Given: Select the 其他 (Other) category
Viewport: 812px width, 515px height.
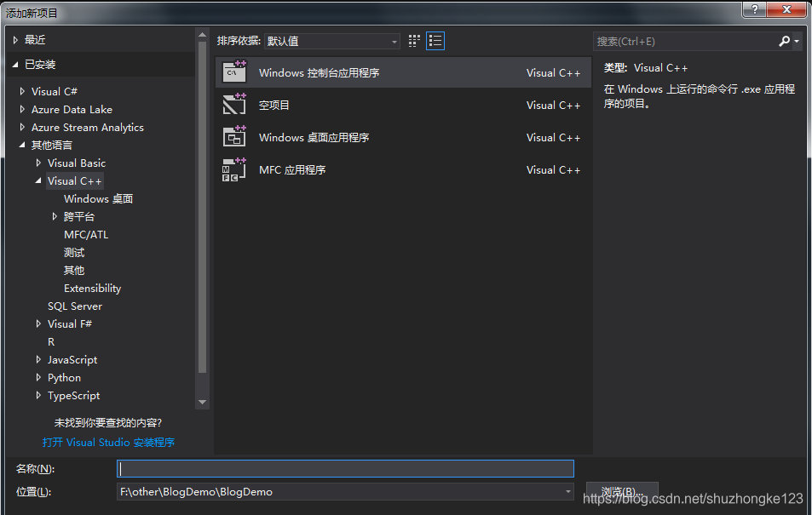Looking at the screenshot, I should [74, 270].
